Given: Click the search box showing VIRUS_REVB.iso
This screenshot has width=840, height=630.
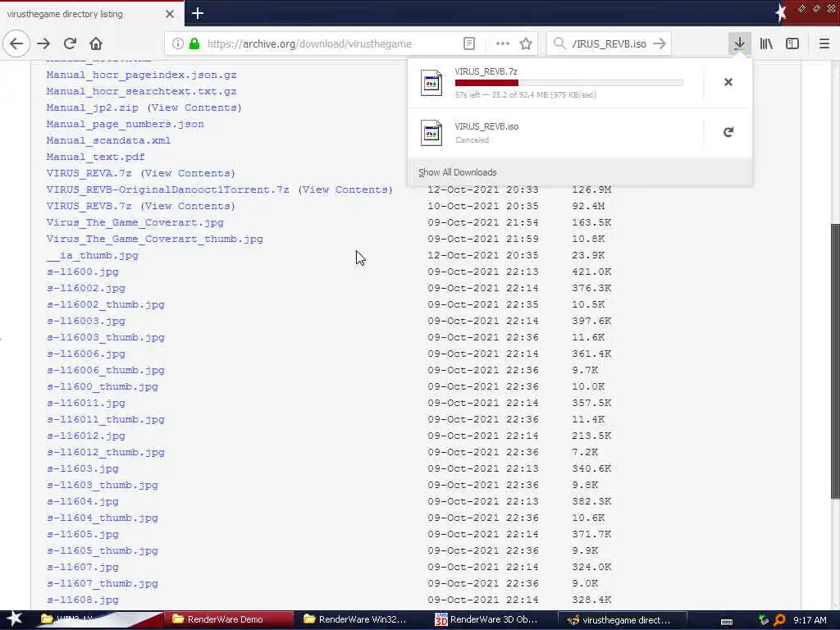Looking at the screenshot, I should (609, 43).
